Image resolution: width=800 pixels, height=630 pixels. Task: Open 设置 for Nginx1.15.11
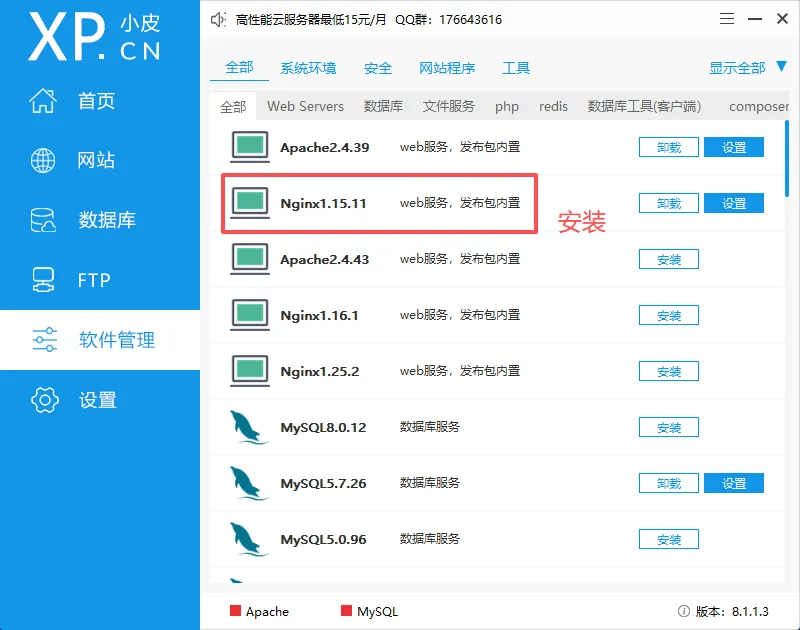coord(734,203)
